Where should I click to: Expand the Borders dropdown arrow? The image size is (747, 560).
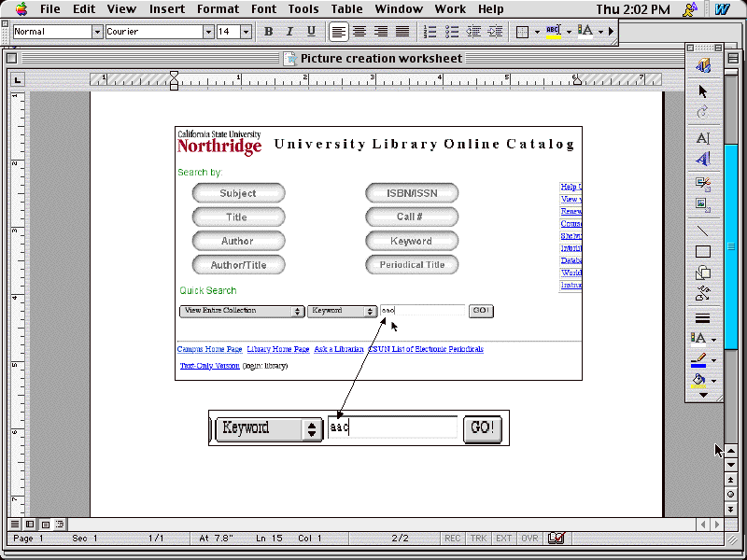click(537, 32)
